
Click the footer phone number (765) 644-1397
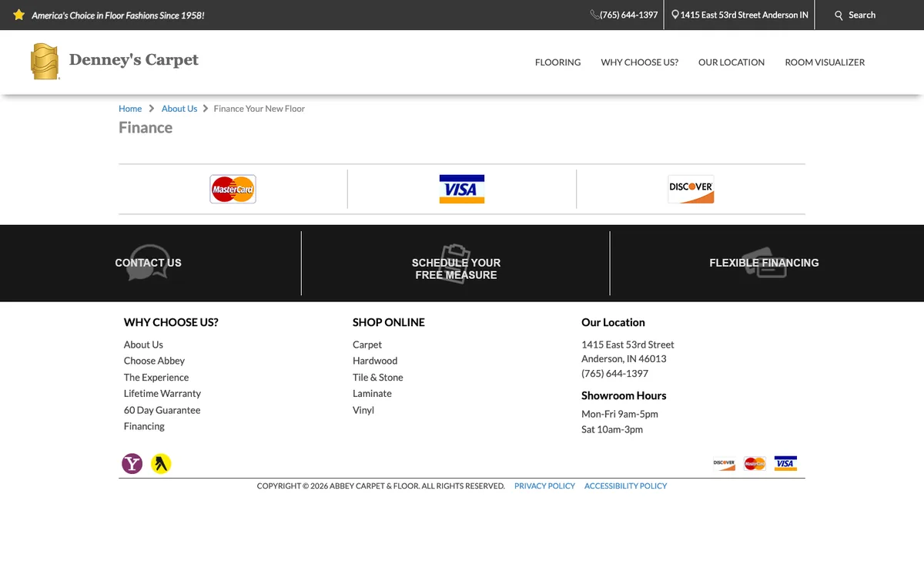pyautogui.click(x=614, y=373)
